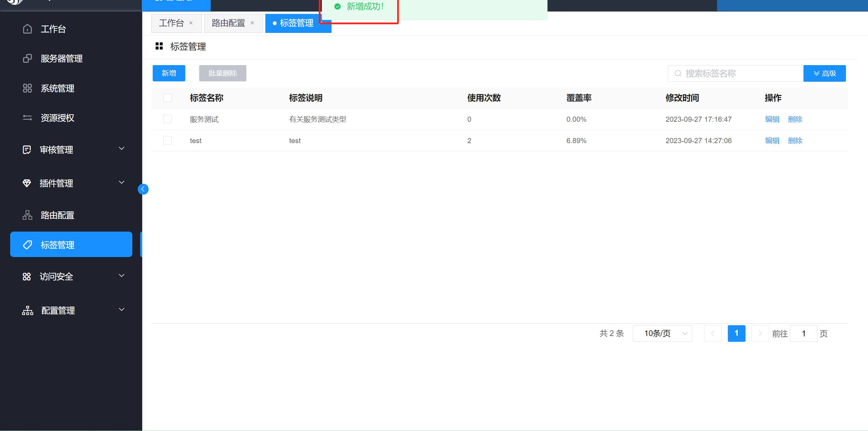Viewport: 868px width, 431px height.
Task: Check the 服务测试 row checkbox
Action: click(x=168, y=119)
